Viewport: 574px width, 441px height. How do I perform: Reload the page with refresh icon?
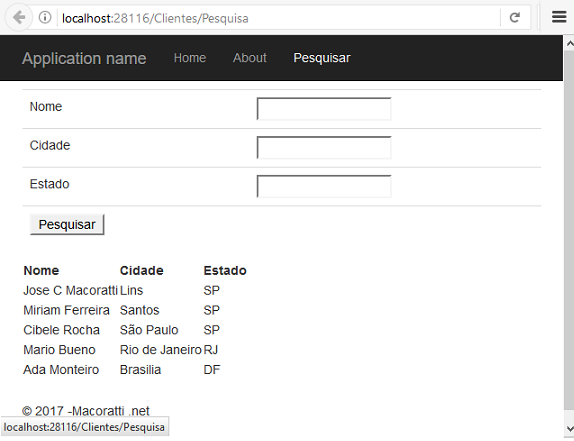click(515, 17)
